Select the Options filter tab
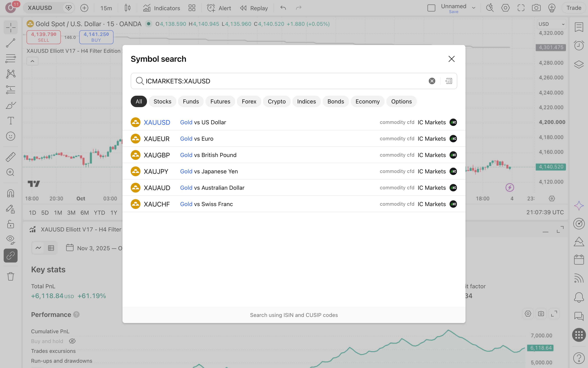The image size is (588, 368). (x=401, y=101)
